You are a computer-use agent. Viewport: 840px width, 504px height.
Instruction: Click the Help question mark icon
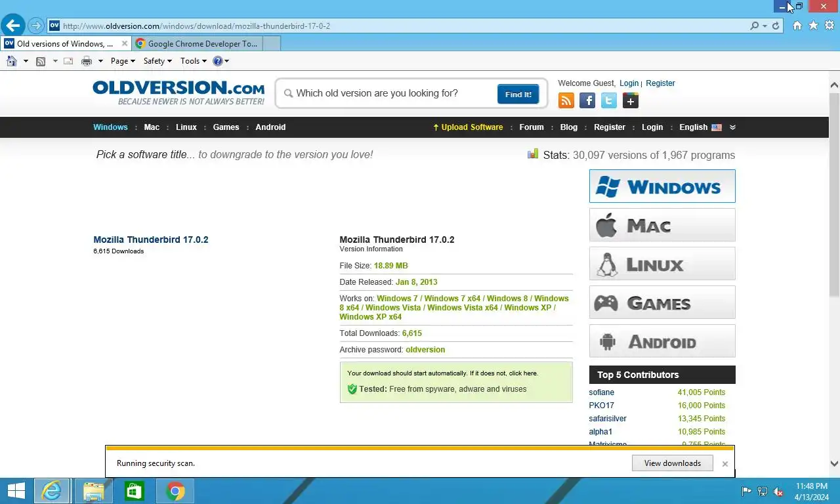pos(217,61)
